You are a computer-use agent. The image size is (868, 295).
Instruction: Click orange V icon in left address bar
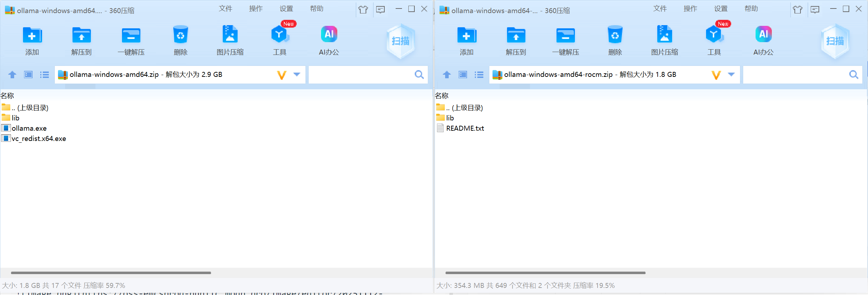[282, 75]
